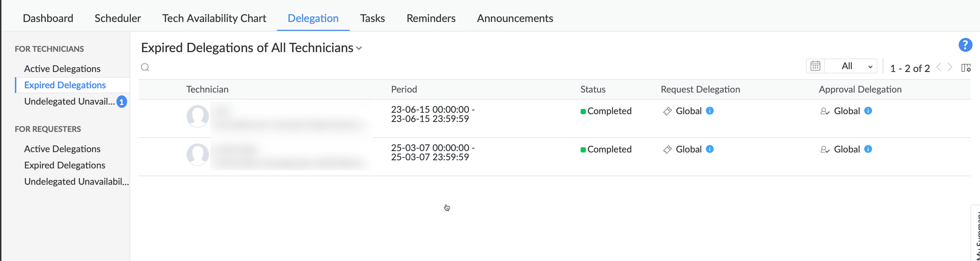The height and width of the screenshot is (261, 980).
Task: Open the calendar date filter icon
Action: tap(815, 66)
